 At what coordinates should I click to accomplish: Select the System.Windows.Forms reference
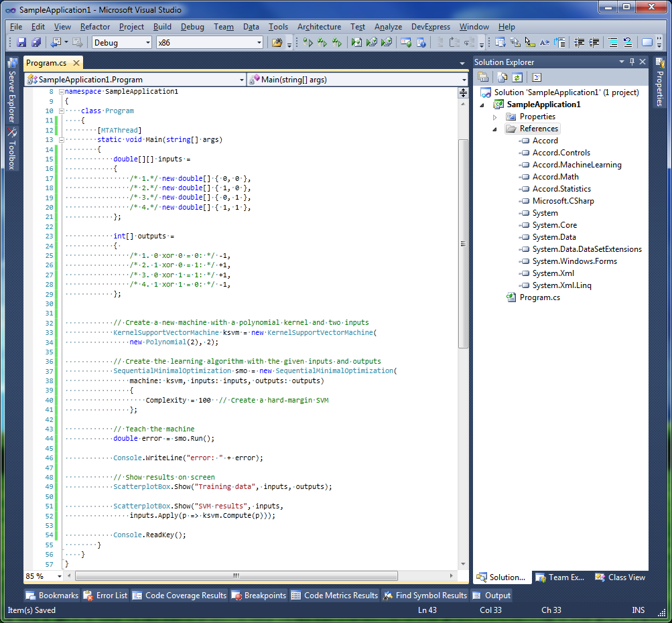pyautogui.click(x=574, y=261)
